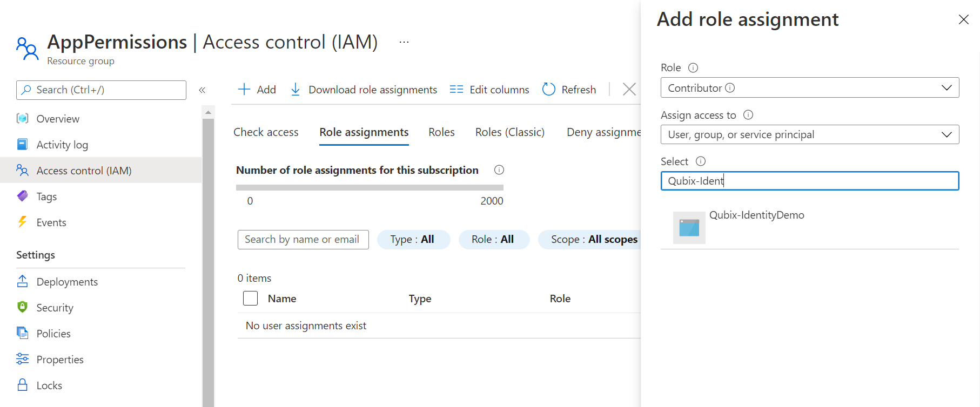Open the Scope : All scopes filter
The height and width of the screenshot is (407, 980).
click(x=589, y=239)
